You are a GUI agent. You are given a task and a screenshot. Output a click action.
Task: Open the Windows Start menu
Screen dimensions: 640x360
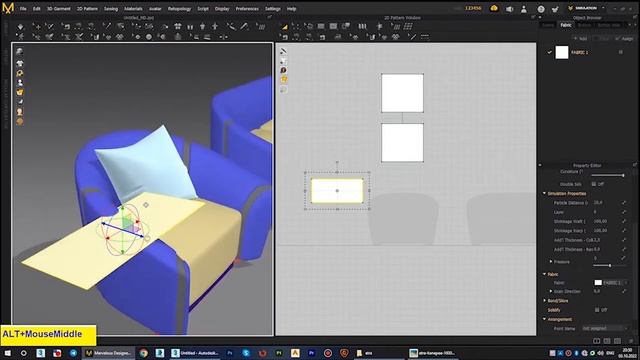tap(7, 353)
